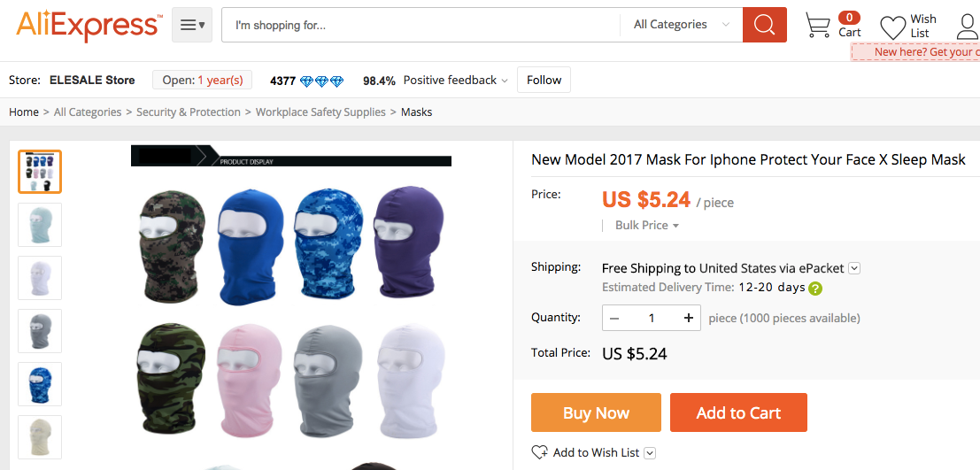Click the store's blue diamond rating icons
This screenshot has height=470, width=980.
coord(322,81)
